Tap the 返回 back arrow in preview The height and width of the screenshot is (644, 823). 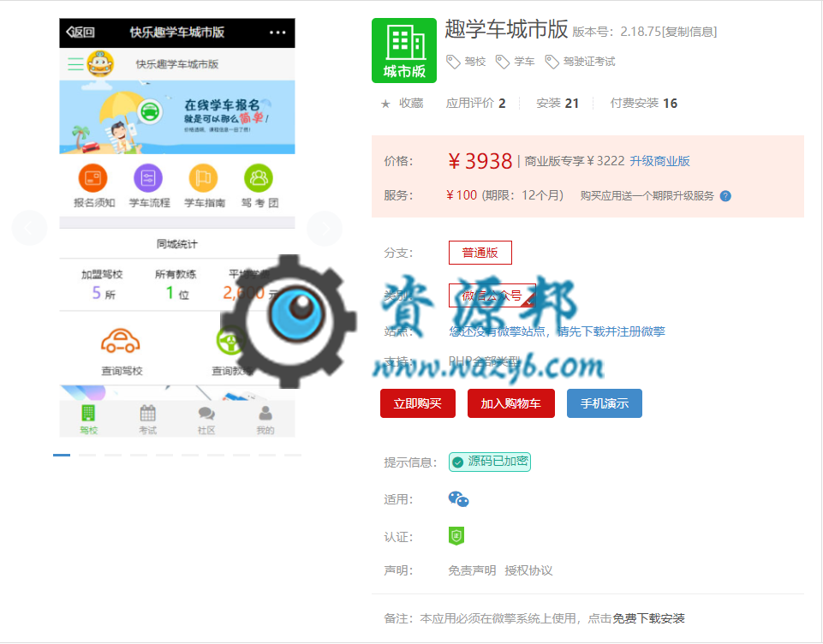(x=81, y=32)
